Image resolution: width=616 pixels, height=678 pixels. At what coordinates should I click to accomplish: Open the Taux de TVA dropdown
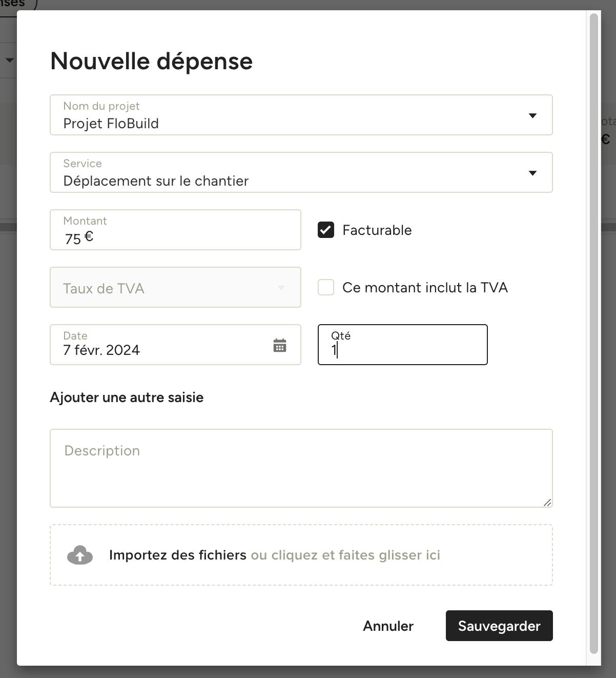click(175, 287)
